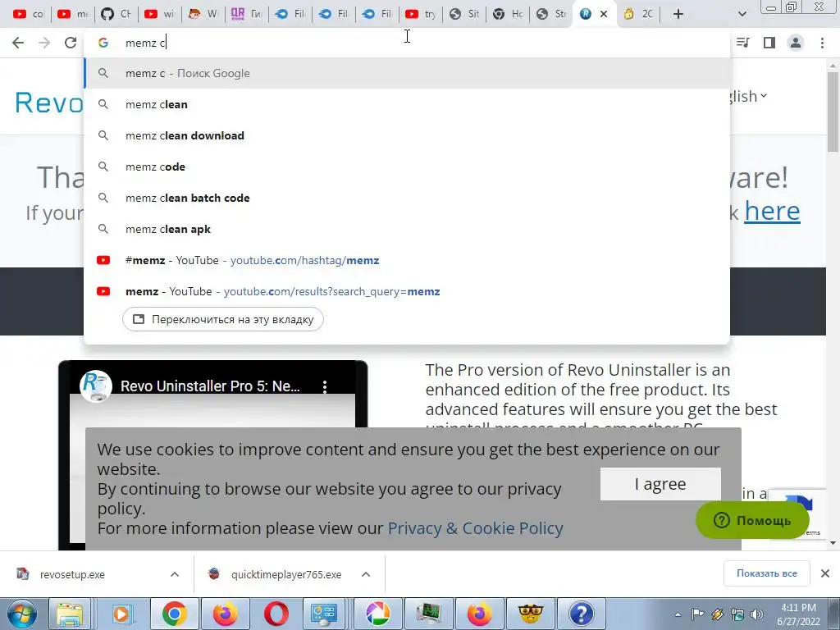Switch to the 'Sit' tab
Image resolution: width=840 pixels, height=630 pixels.
(464, 14)
